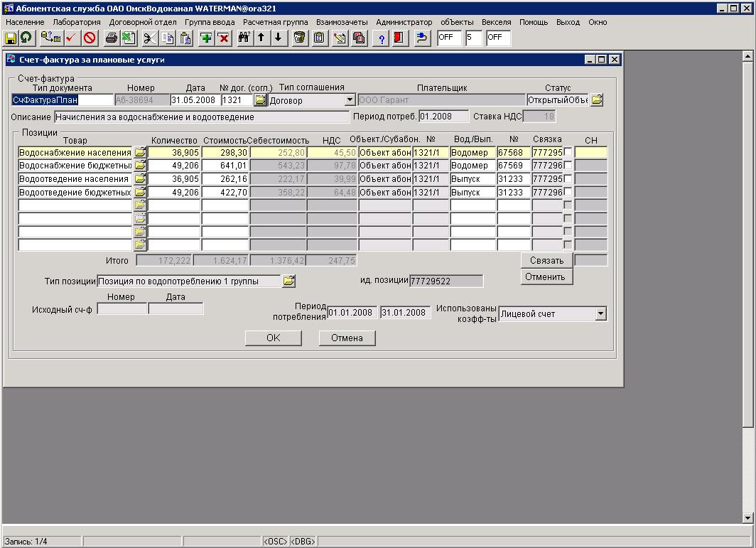756x548 pixels.
Task: Open the Лаборатория menu
Action: pos(77,22)
